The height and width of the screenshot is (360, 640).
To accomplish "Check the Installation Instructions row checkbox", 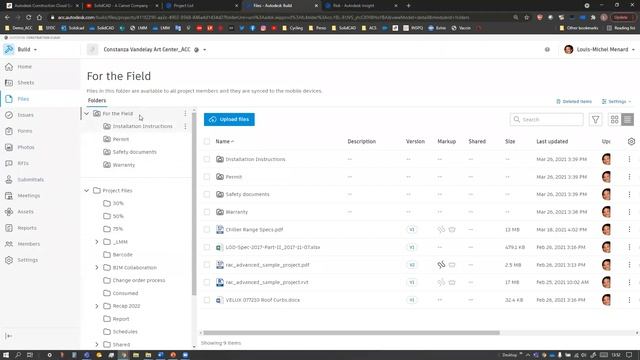I will tap(207, 159).
